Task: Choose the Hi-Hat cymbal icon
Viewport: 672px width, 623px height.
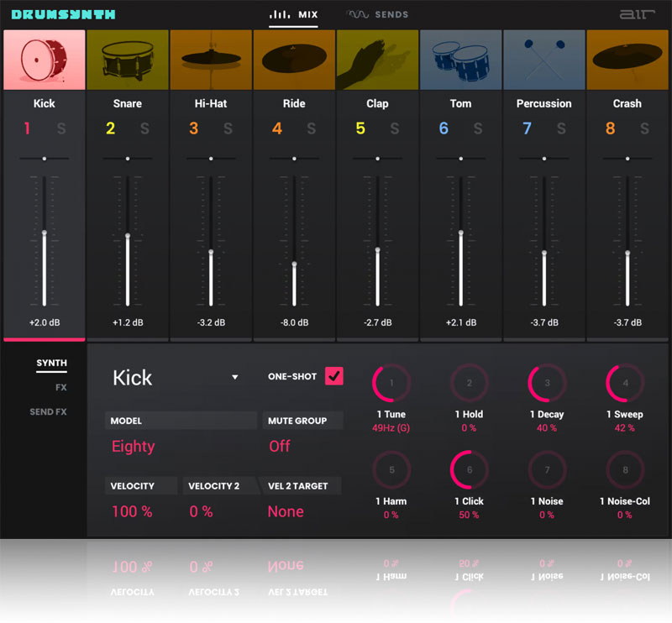Action: point(210,60)
